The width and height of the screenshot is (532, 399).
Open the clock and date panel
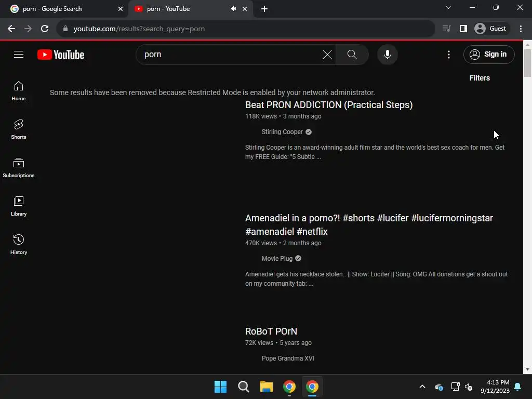tap(495, 387)
